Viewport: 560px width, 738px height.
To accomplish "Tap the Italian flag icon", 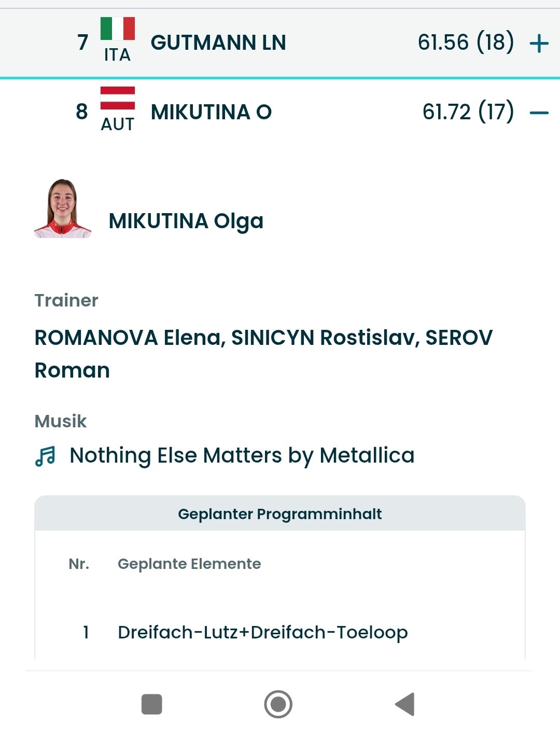I will coord(118,29).
